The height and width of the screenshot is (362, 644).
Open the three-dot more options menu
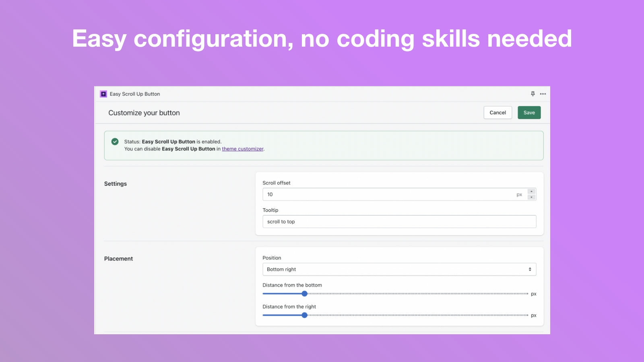tap(543, 94)
